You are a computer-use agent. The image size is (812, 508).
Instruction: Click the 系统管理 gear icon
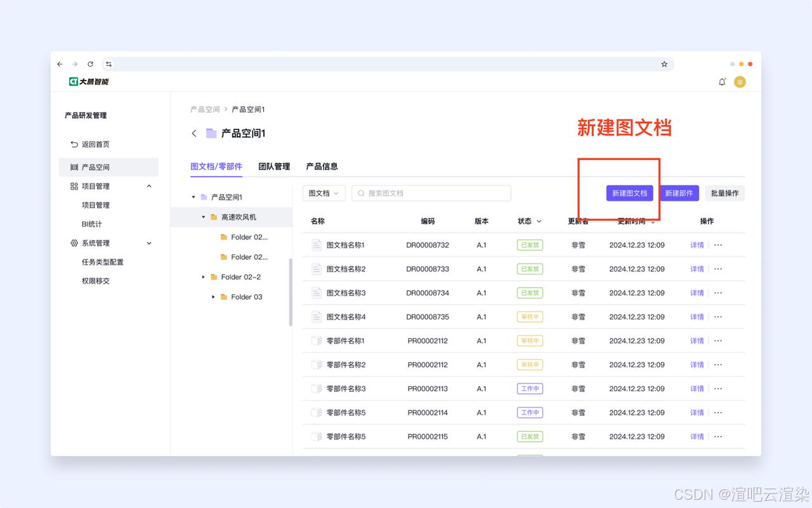pyautogui.click(x=74, y=243)
